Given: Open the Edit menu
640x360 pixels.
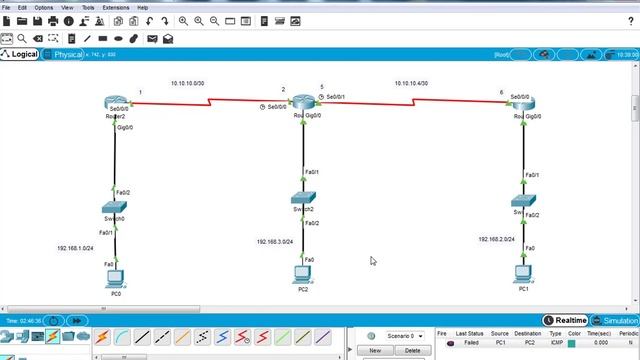Looking at the screenshot, I should coord(22,7).
